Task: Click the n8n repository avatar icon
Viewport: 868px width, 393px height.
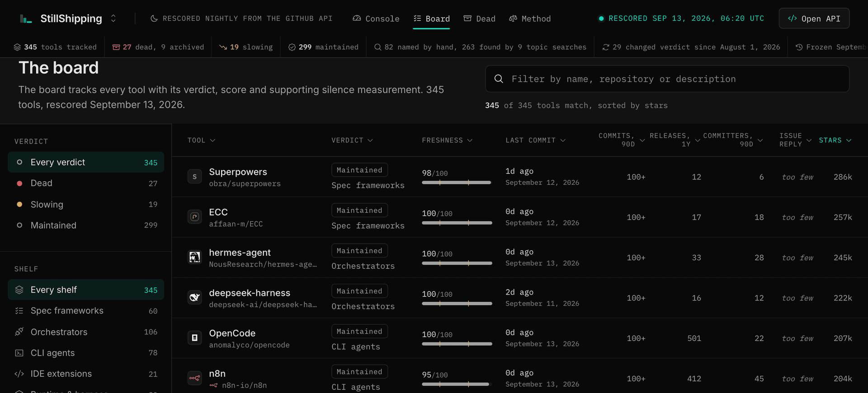Action: click(195, 378)
